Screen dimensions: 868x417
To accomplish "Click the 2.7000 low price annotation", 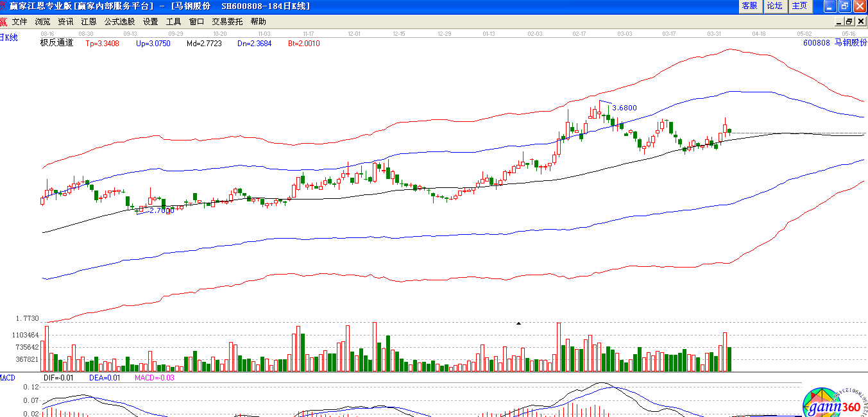I will click(x=162, y=210).
